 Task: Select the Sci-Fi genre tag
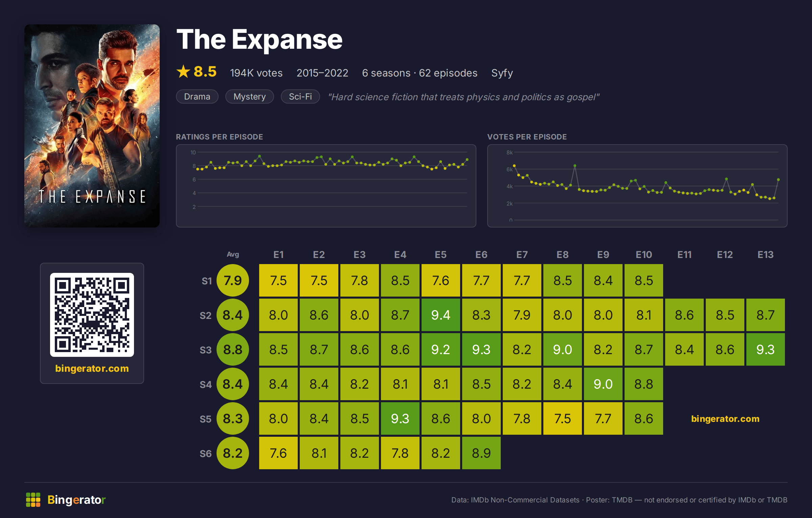[x=300, y=96]
